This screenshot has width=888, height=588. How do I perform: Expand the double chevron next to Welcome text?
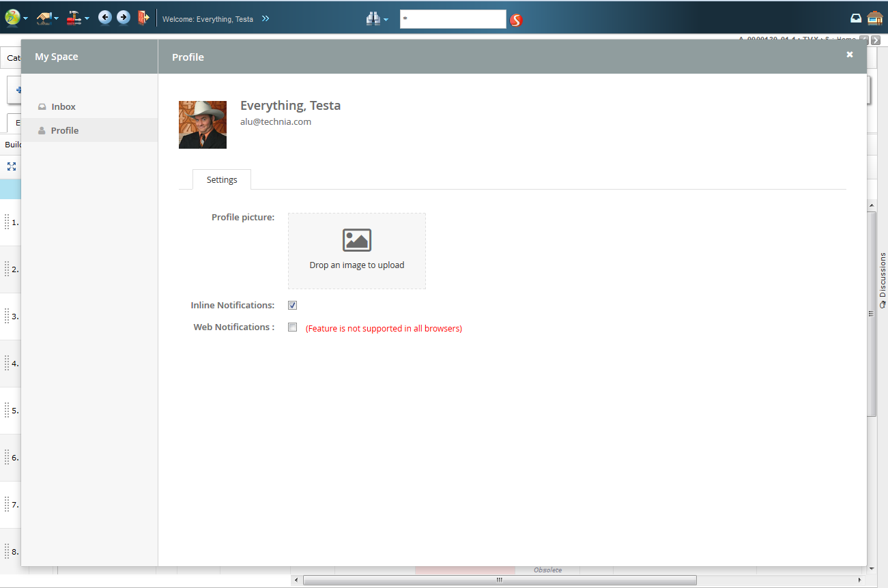(266, 18)
